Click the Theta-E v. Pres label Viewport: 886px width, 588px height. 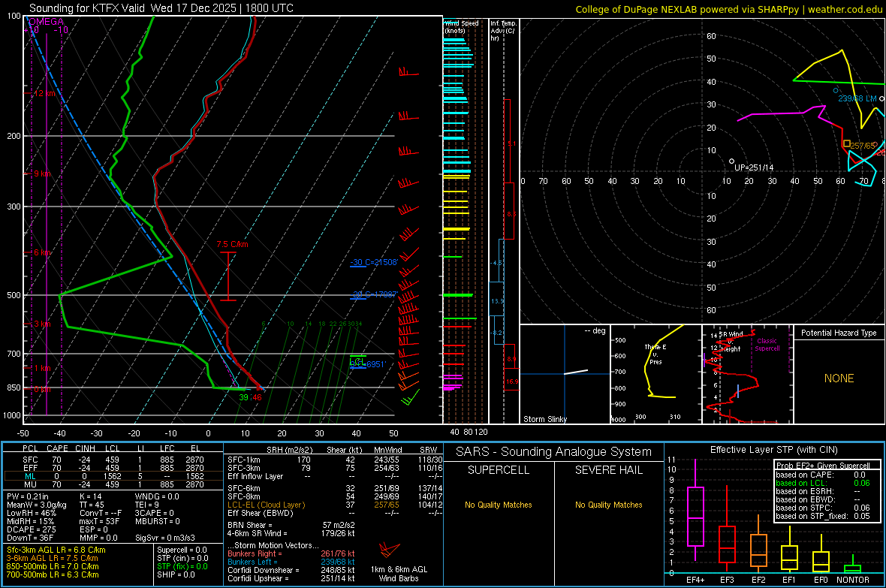(x=655, y=354)
